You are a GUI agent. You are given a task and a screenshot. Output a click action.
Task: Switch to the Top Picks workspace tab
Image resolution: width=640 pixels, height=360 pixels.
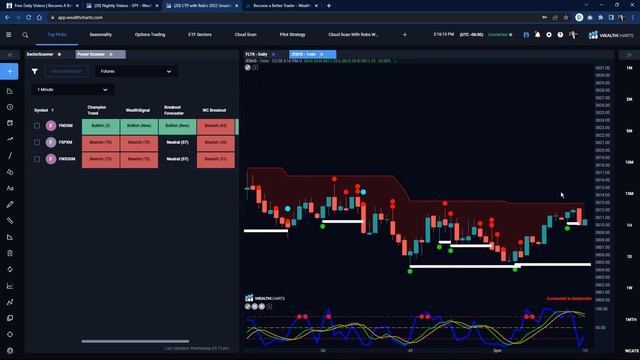coord(57,35)
